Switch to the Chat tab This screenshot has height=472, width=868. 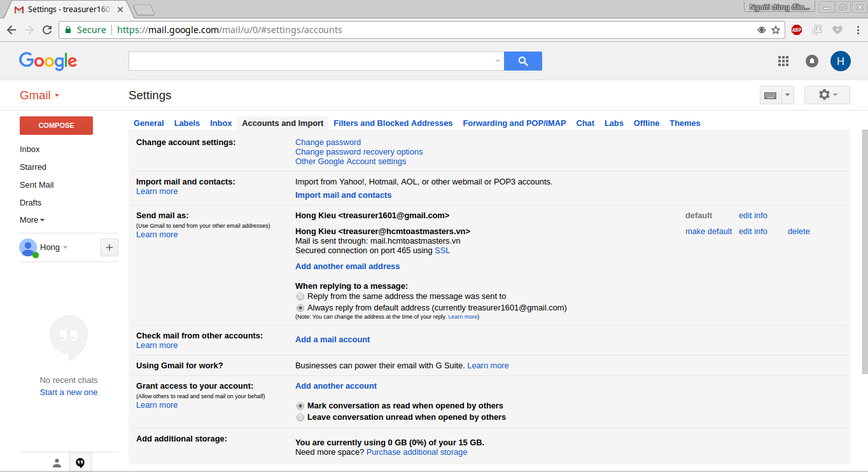coord(585,123)
